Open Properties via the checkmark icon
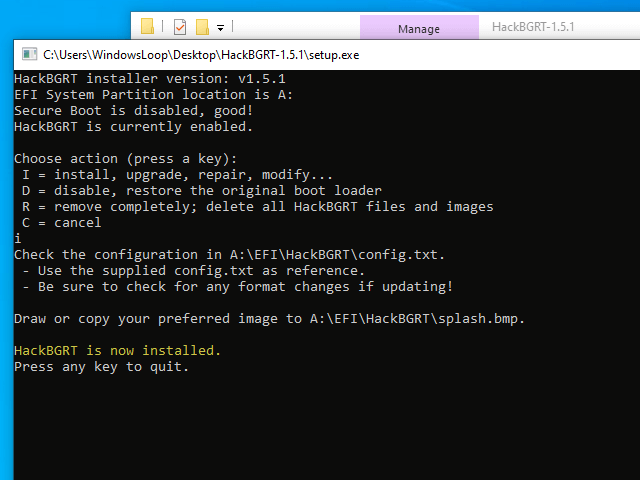Screen dimensions: 640x480 [x=180, y=27]
